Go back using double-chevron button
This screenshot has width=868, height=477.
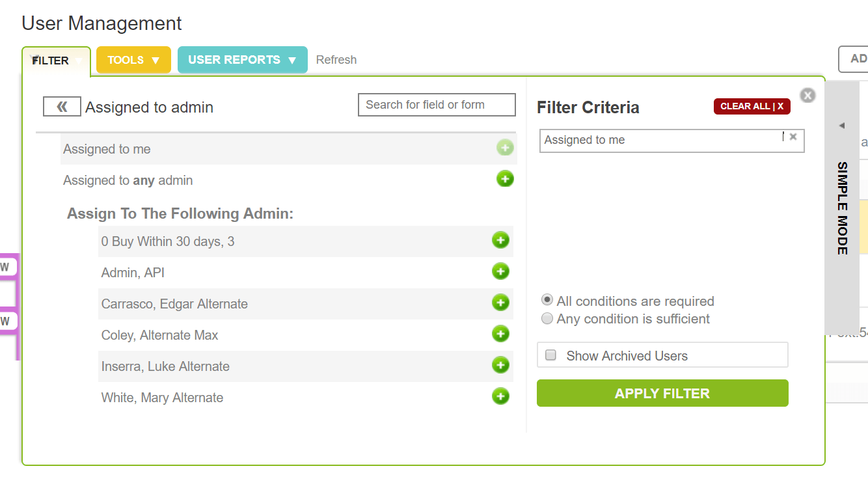pyautogui.click(x=62, y=107)
